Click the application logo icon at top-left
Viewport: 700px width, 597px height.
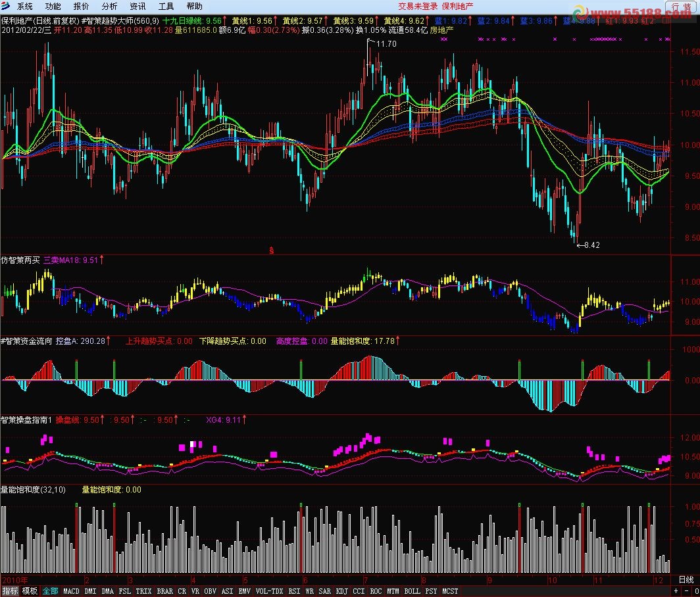pyautogui.click(x=6, y=6)
